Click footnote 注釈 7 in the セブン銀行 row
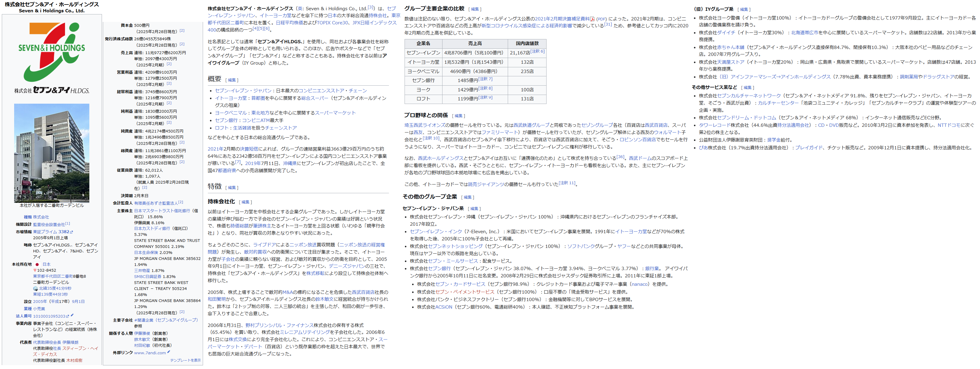 pyautogui.click(x=485, y=79)
